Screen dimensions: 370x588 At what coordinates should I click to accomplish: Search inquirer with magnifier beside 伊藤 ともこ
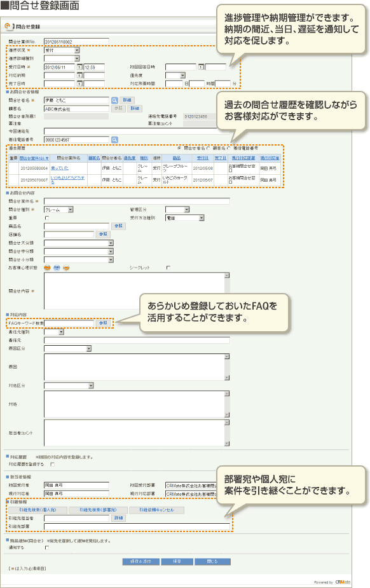114,100
